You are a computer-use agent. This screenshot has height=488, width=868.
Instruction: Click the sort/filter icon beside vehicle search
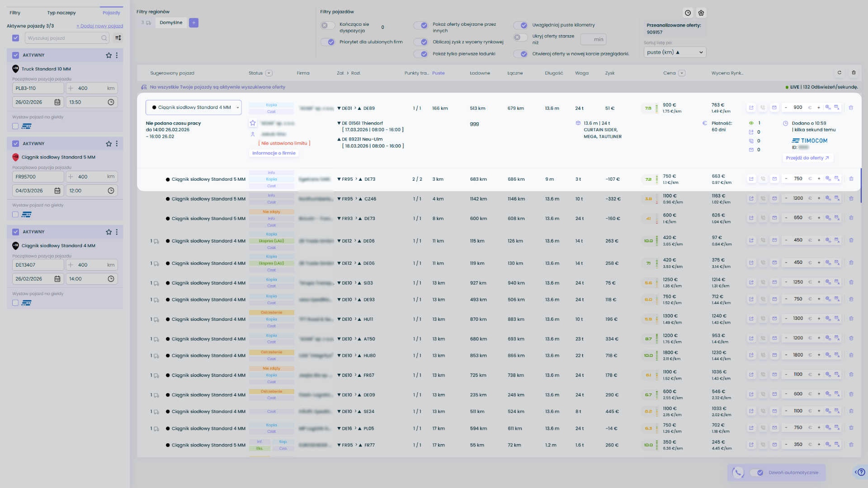click(118, 38)
